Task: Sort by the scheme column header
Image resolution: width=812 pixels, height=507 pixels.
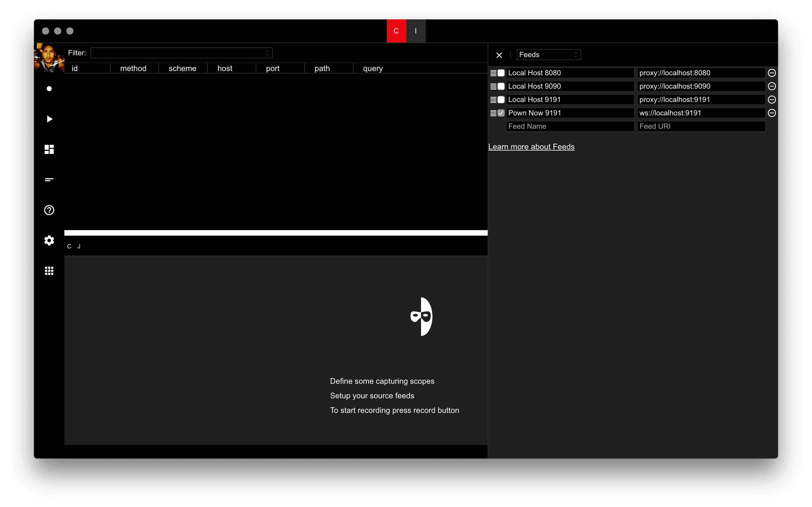Action: coord(183,68)
